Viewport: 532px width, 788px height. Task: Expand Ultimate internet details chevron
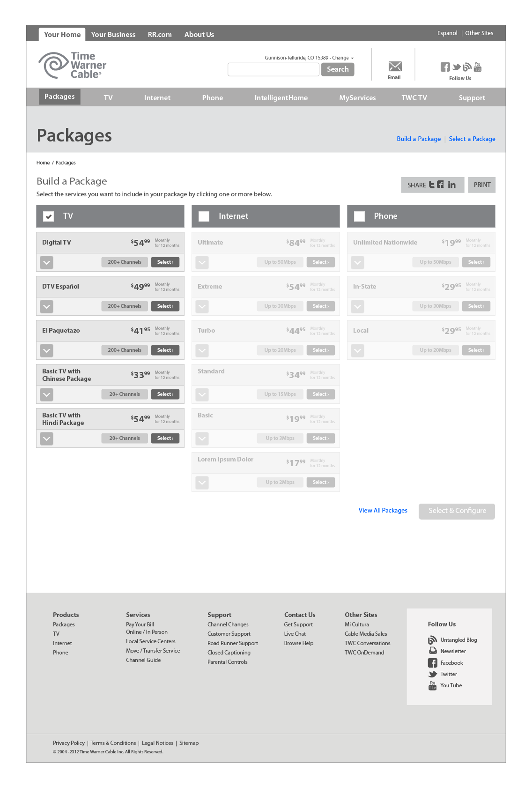coord(202,262)
